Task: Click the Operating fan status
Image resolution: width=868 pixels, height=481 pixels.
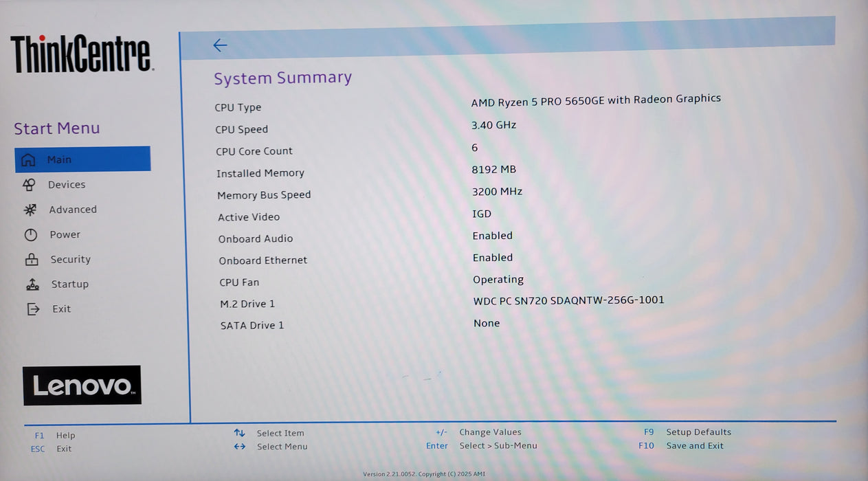Action: [498, 280]
